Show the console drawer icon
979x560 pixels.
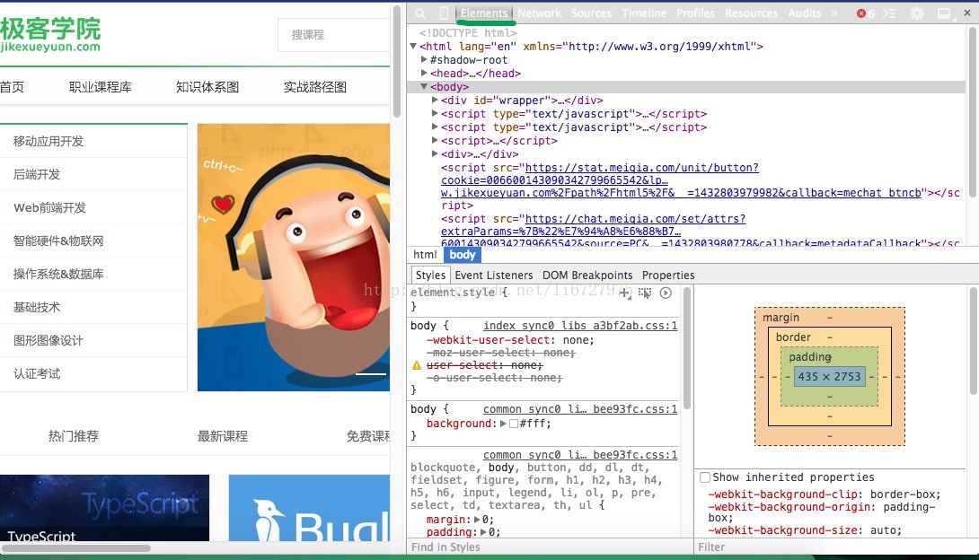click(889, 13)
